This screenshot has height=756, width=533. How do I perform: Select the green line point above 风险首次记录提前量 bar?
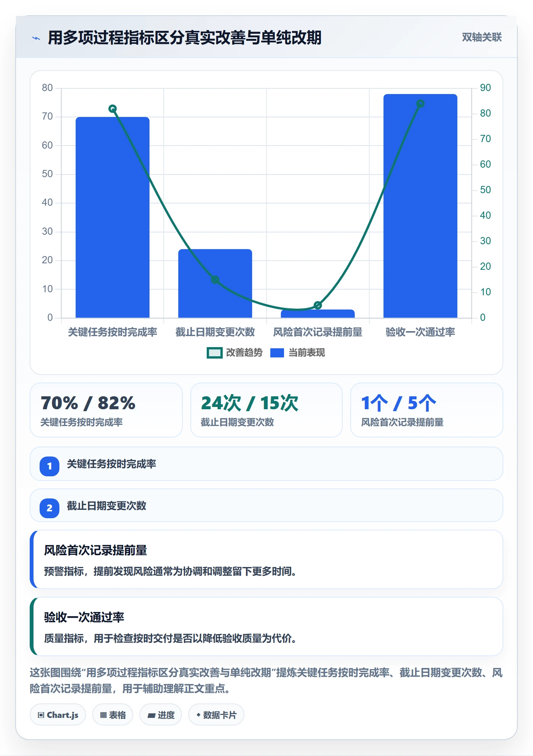[x=318, y=305]
